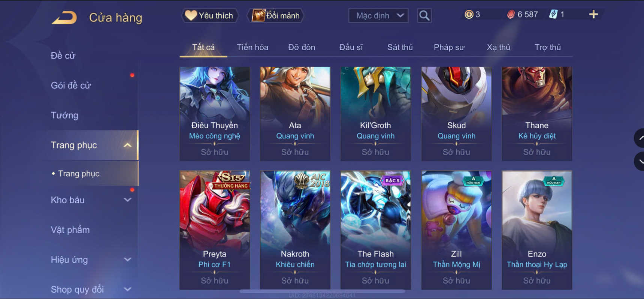The image size is (644, 299).
Task: Tap the red ruby currency icon
Action: click(511, 15)
